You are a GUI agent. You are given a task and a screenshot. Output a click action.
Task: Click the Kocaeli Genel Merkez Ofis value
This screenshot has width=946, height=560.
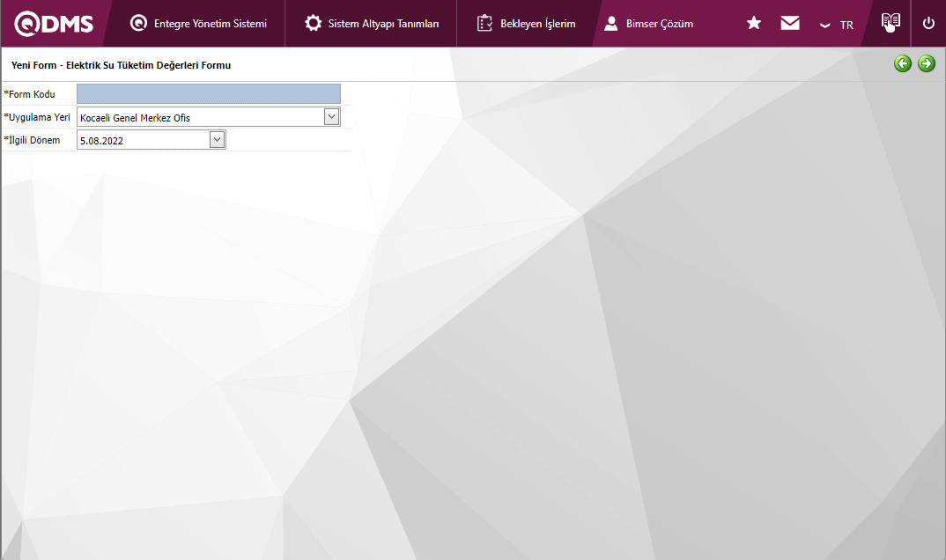click(135, 117)
